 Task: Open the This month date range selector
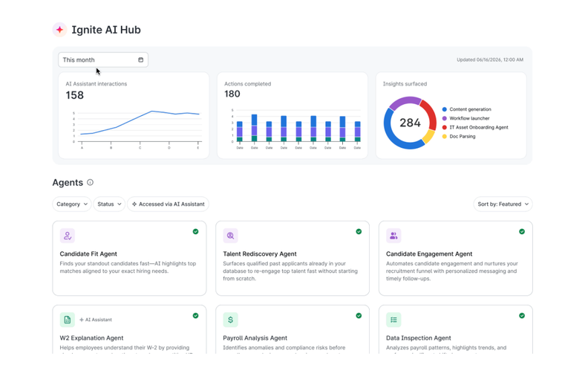[103, 59]
